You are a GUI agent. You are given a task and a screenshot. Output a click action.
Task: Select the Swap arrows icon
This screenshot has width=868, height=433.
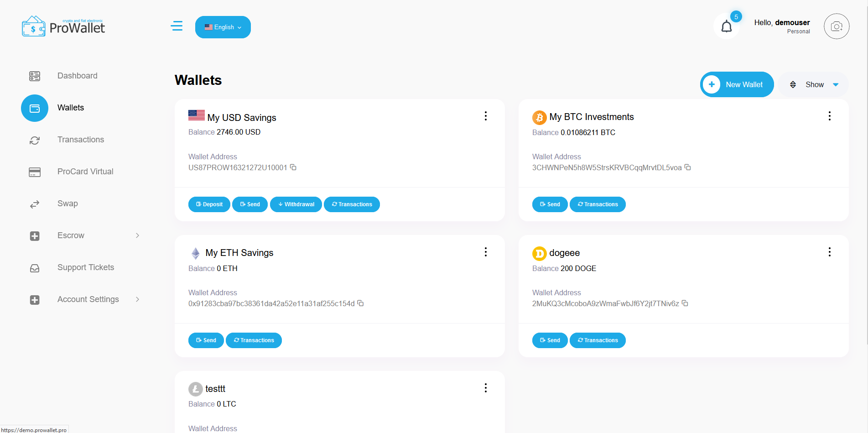pyautogui.click(x=35, y=204)
